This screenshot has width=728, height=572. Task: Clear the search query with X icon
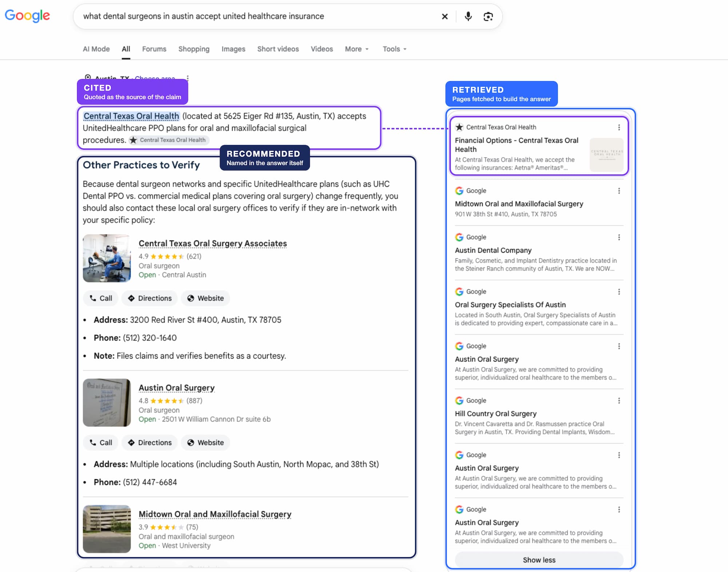(444, 16)
